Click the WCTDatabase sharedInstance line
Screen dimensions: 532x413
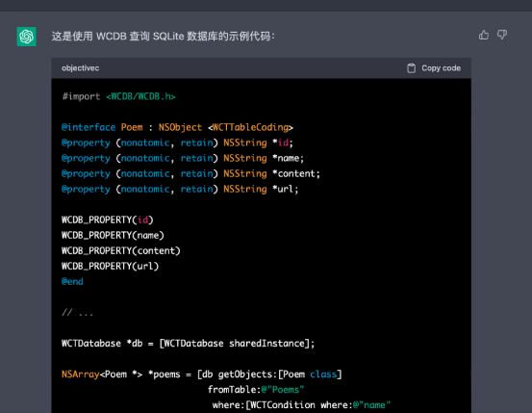[188, 344]
